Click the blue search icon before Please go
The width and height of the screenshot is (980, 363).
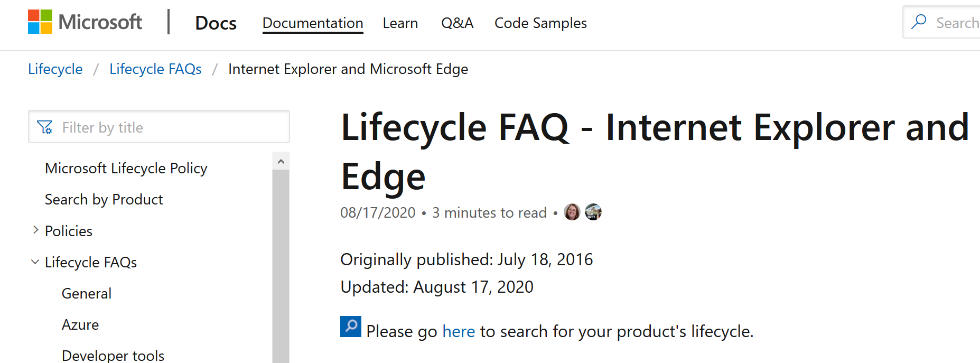click(351, 327)
